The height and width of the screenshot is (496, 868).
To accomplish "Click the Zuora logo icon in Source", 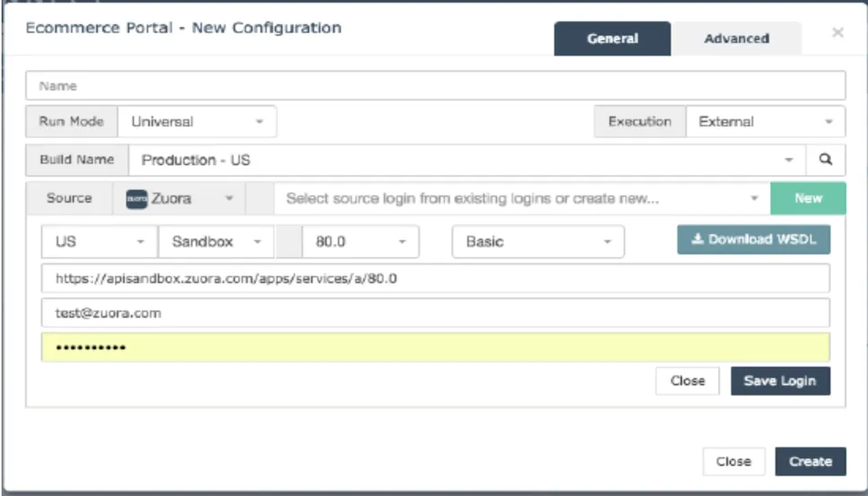I will click(136, 198).
